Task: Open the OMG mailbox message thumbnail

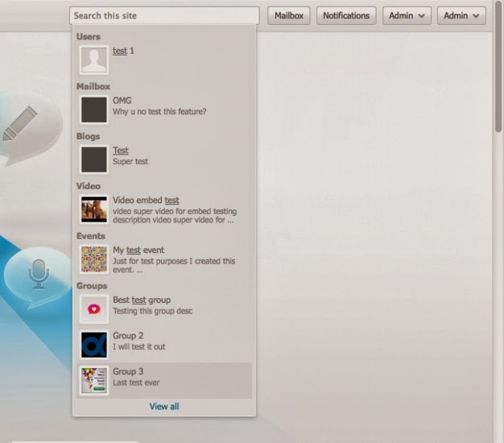Action: tap(94, 110)
